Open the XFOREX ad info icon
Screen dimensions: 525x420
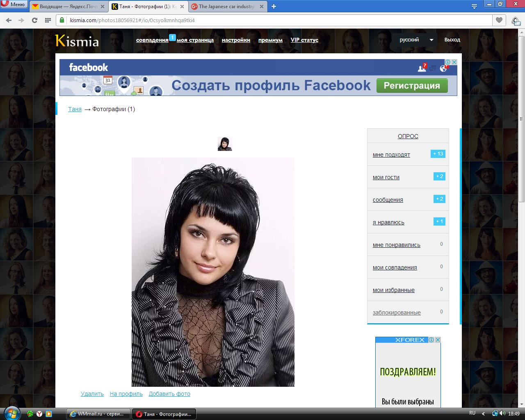point(431,340)
